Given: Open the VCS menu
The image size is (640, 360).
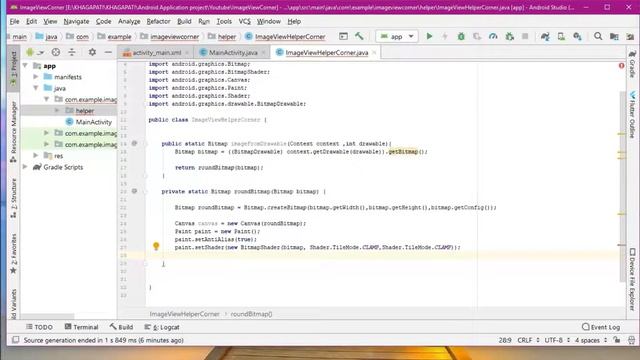Looking at the screenshot, I should point(244,21).
